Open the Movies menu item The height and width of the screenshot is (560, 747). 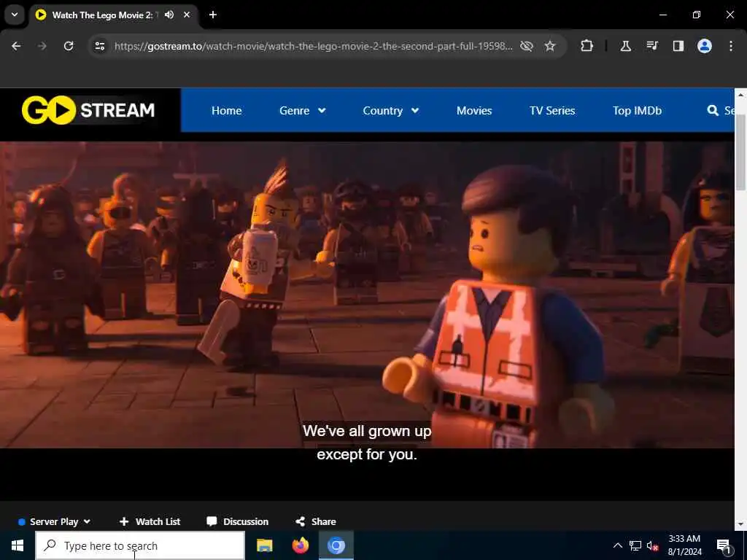click(474, 111)
